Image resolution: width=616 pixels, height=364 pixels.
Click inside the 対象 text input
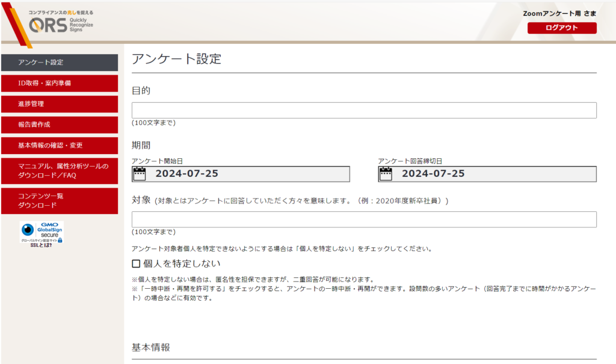[363, 219]
